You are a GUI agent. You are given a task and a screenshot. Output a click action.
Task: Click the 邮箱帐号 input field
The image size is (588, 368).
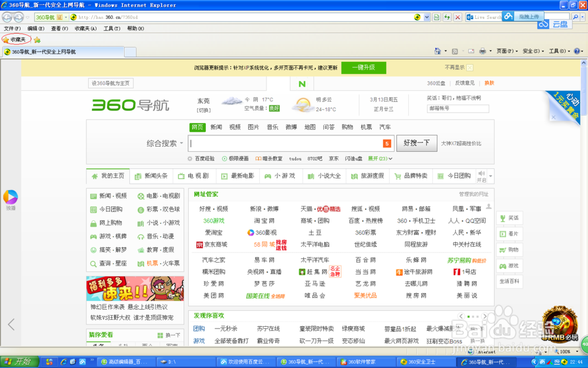[x=458, y=108]
